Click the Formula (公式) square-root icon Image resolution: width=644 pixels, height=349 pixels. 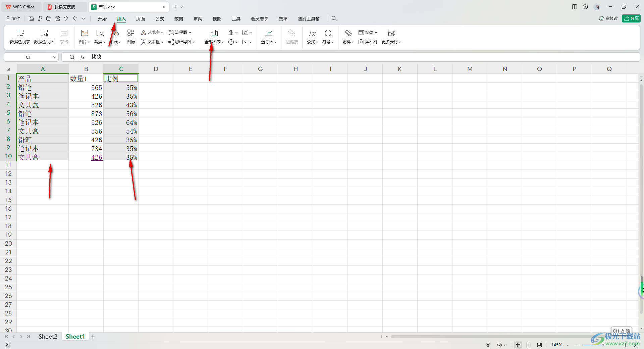click(312, 33)
